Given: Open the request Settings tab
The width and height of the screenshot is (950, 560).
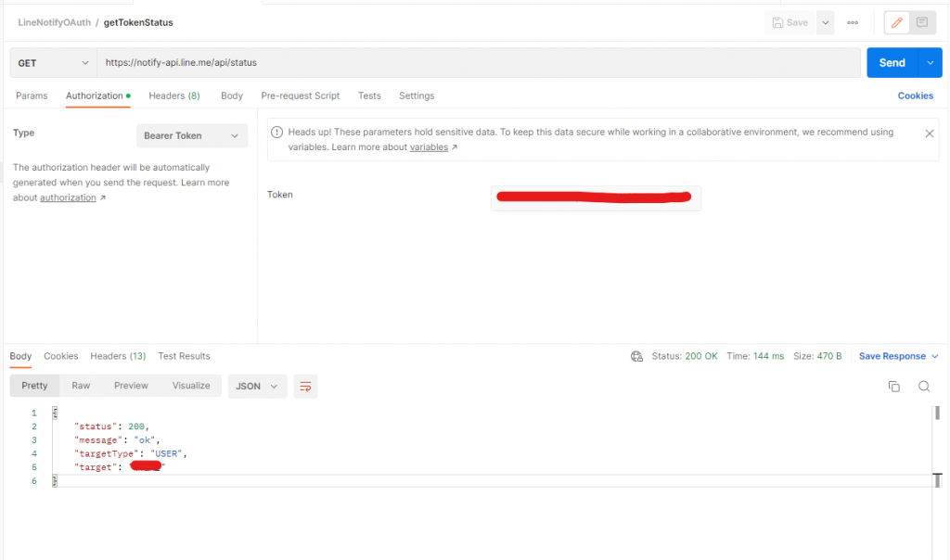Looking at the screenshot, I should click(x=417, y=95).
